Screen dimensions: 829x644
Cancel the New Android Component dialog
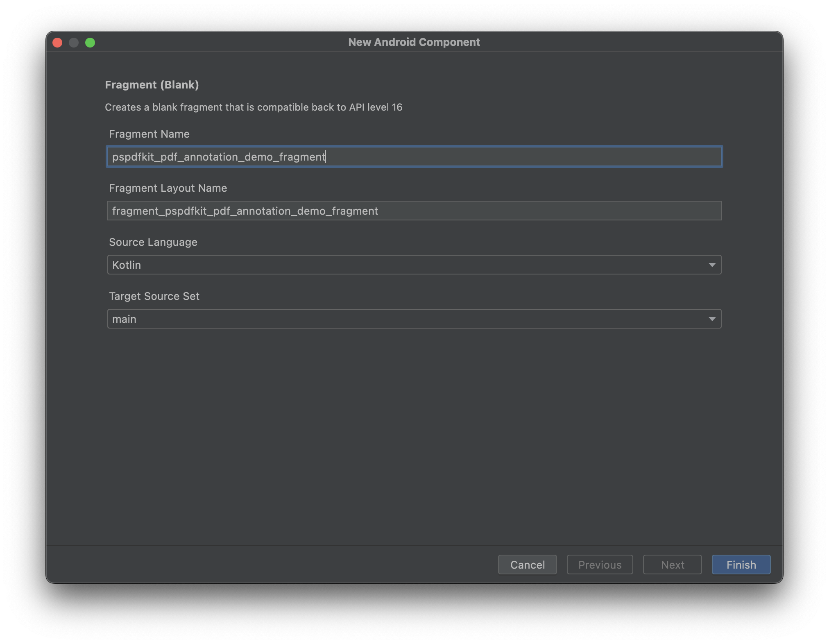[x=527, y=565]
